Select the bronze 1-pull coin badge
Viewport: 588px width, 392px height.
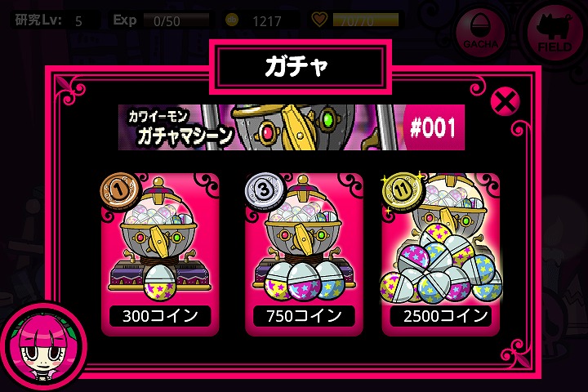pos(119,190)
